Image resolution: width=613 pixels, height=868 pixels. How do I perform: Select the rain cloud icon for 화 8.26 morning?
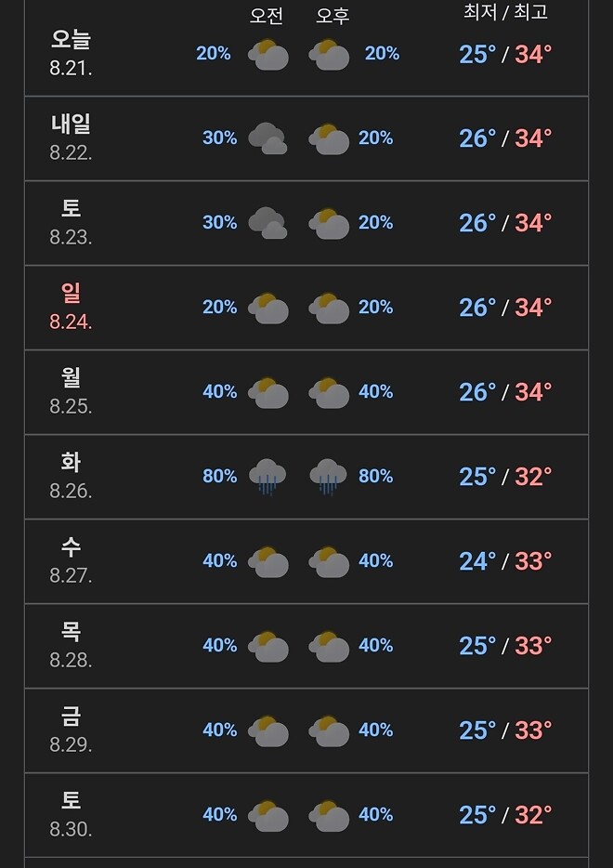coord(267,476)
